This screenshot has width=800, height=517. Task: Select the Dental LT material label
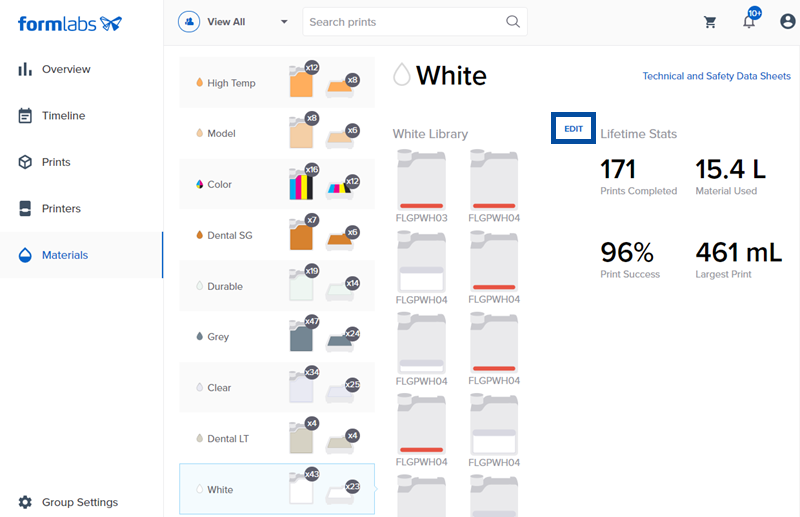pos(228,439)
